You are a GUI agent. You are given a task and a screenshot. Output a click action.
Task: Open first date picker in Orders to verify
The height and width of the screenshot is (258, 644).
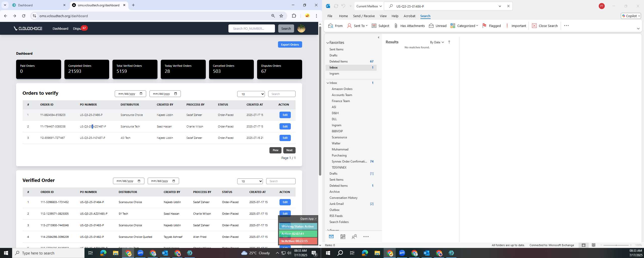130,94
